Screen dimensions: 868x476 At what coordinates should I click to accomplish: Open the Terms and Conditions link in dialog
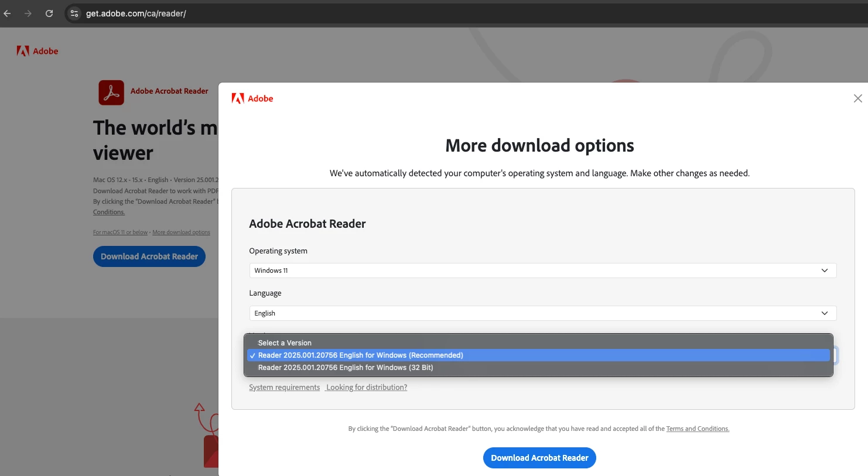698,429
